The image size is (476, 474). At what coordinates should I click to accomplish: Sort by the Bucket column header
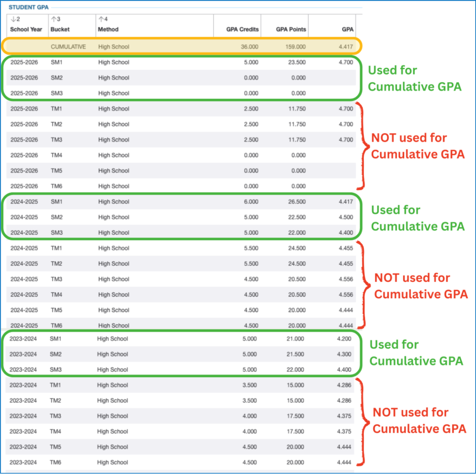(x=60, y=29)
